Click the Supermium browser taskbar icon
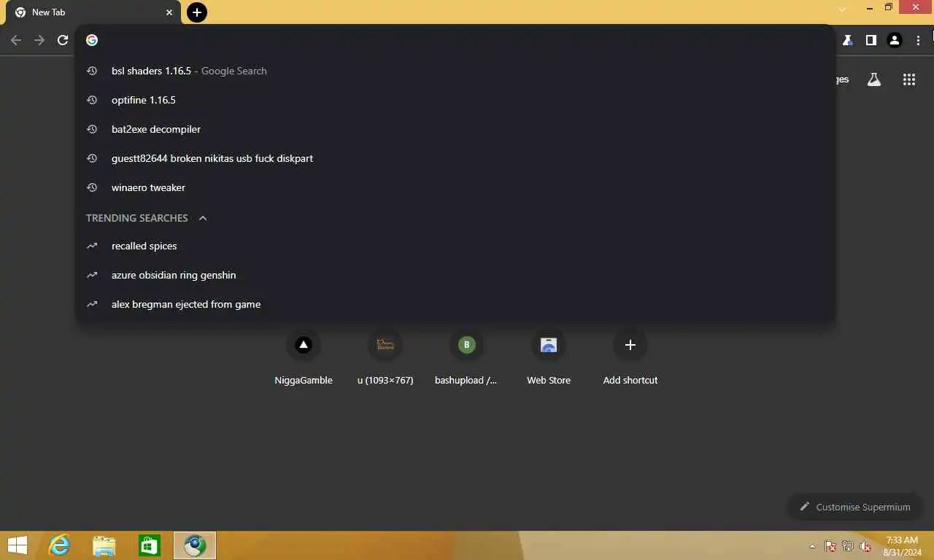934x560 pixels. [x=195, y=545]
